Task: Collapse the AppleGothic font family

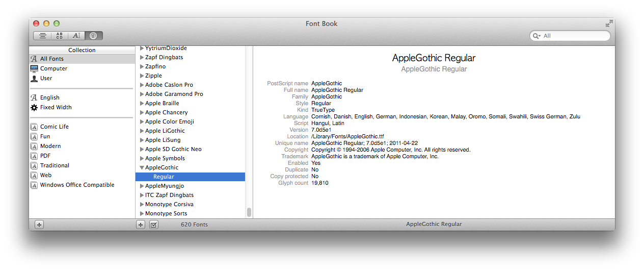Action: [x=142, y=167]
